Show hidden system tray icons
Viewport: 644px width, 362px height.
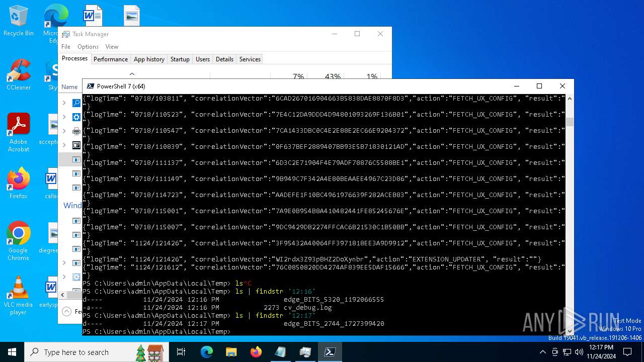pos(542,352)
